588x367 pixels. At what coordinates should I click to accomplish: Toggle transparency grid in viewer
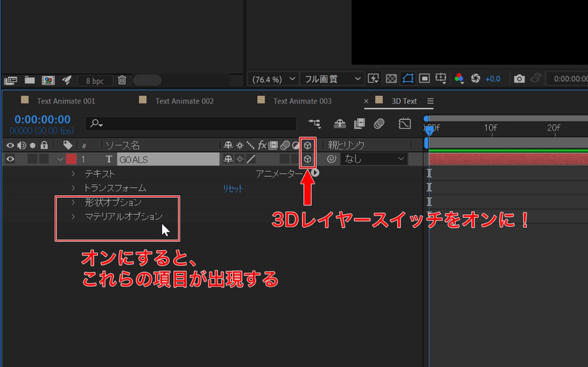coord(391,79)
